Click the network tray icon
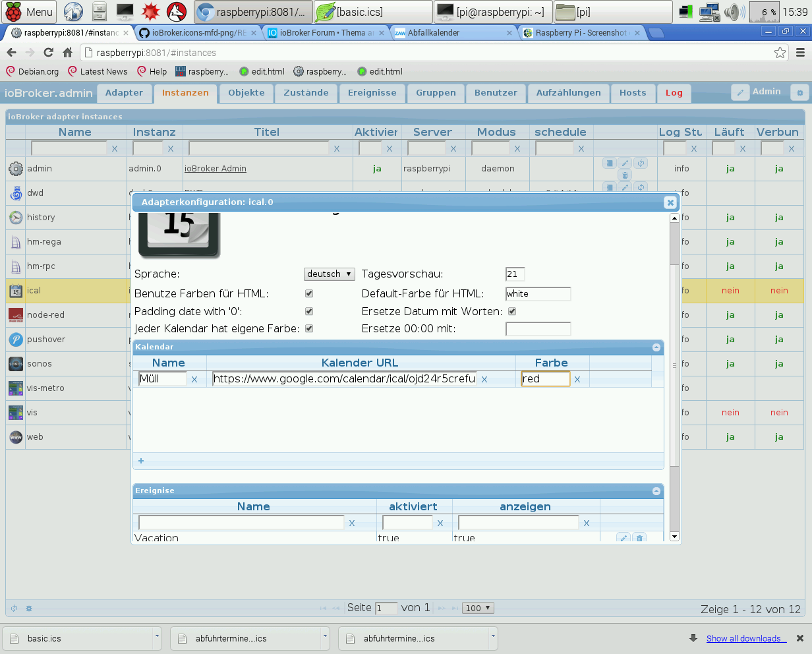The image size is (812, 654). [710, 12]
